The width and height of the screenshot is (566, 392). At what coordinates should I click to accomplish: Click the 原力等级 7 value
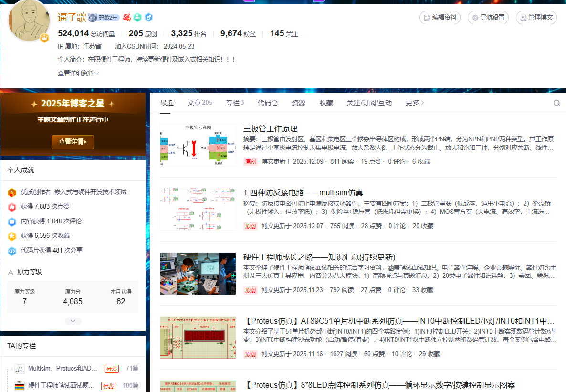[24, 301]
